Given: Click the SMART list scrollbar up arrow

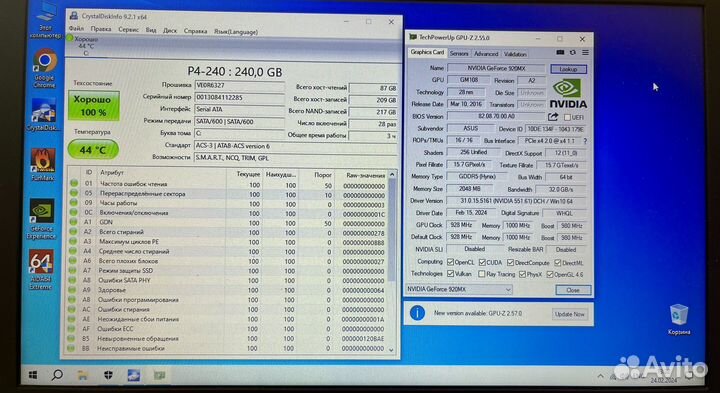Looking at the screenshot, I should tap(392, 174).
